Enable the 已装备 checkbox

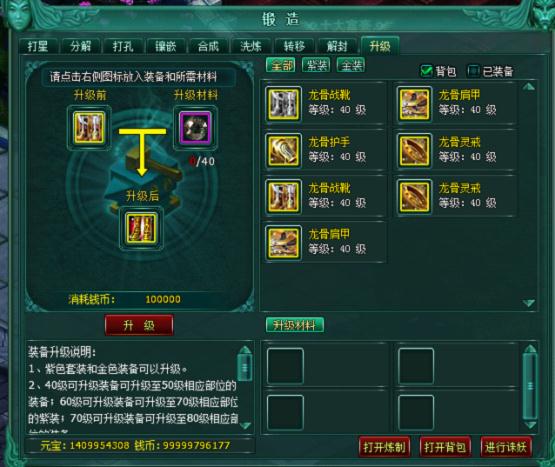(x=474, y=71)
